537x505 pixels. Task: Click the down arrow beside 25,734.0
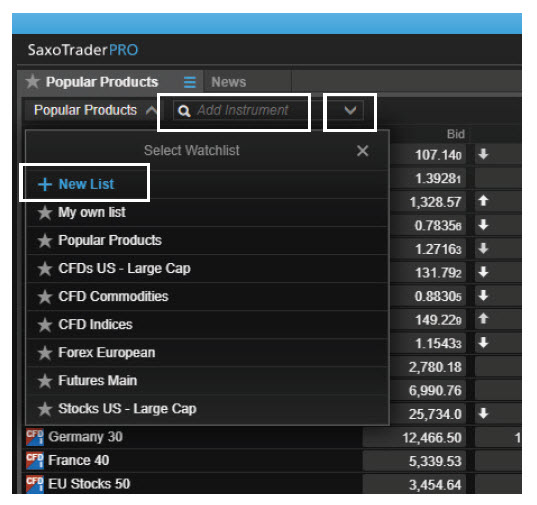[x=483, y=414]
